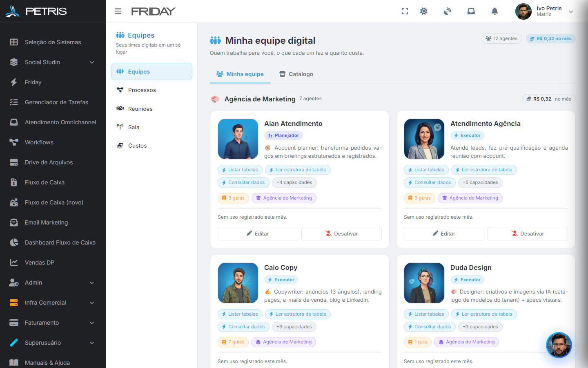Click the Seleção de Sistemas grid icon

[14, 42]
